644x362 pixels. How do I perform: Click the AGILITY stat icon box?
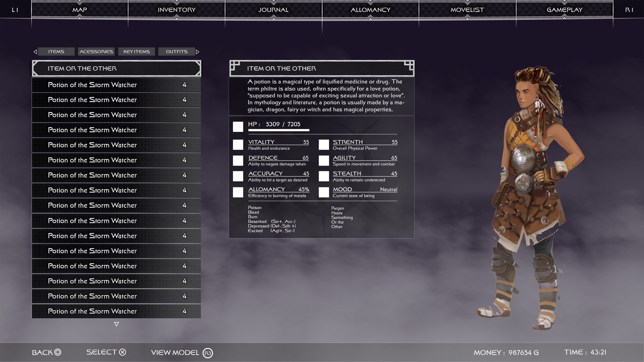coord(324,161)
